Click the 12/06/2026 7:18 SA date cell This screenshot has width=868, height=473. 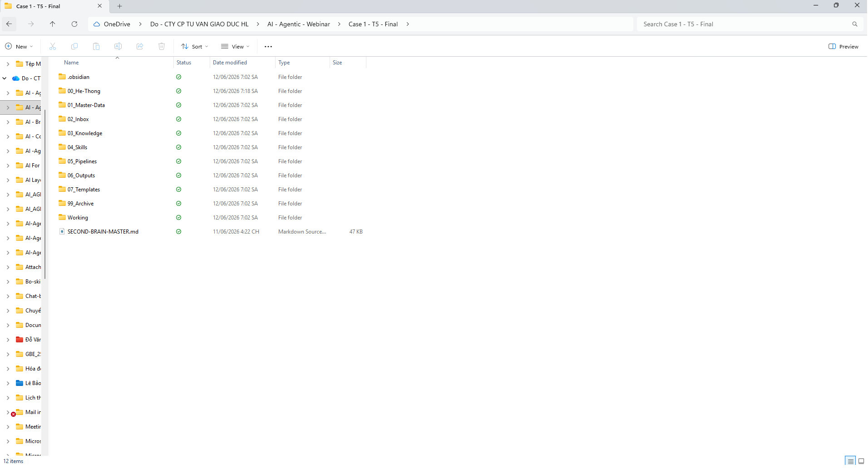click(235, 91)
